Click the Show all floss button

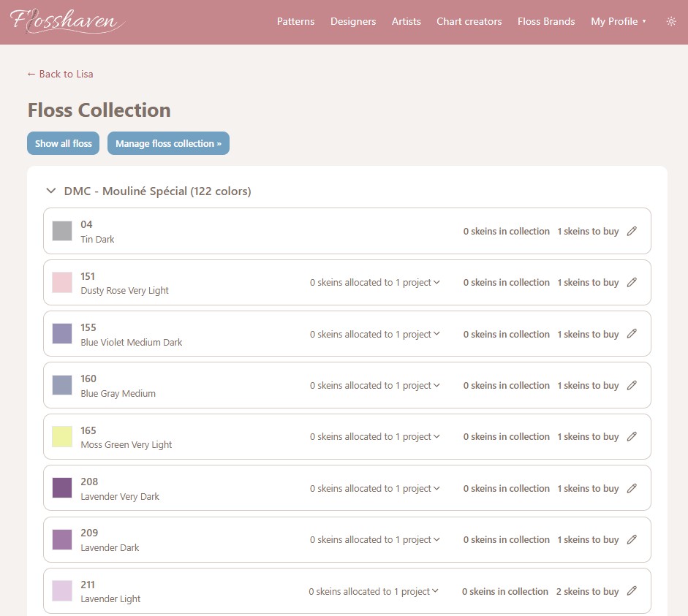coord(63,143)
